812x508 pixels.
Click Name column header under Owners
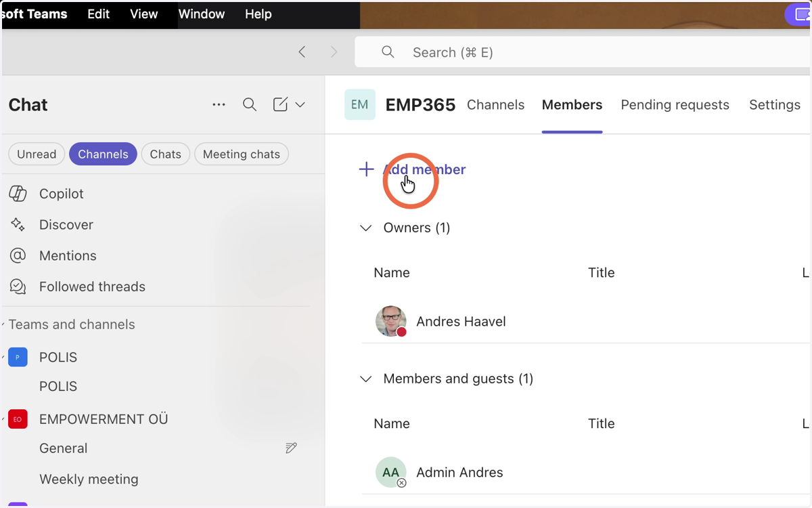point(392,273)
